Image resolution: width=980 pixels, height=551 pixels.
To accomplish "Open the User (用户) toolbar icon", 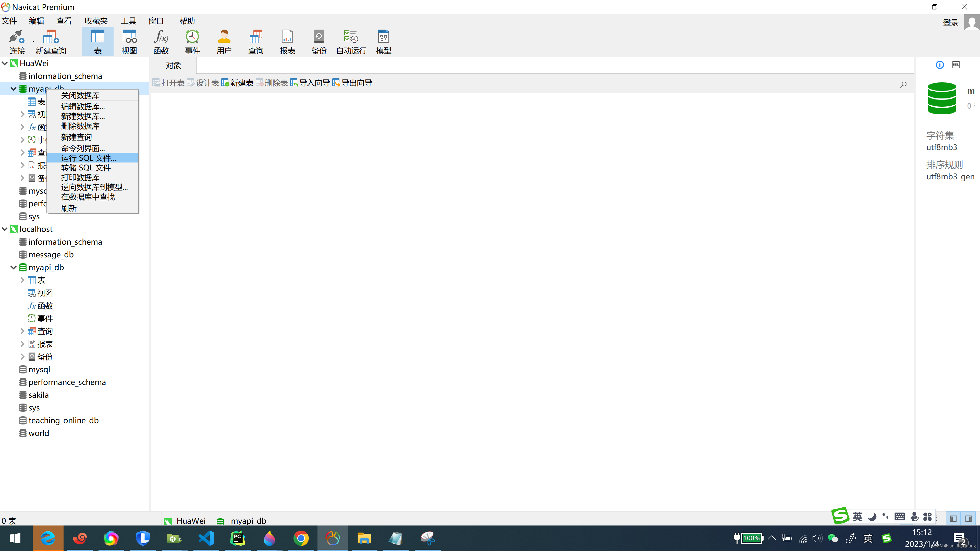I will click(224, 42).
